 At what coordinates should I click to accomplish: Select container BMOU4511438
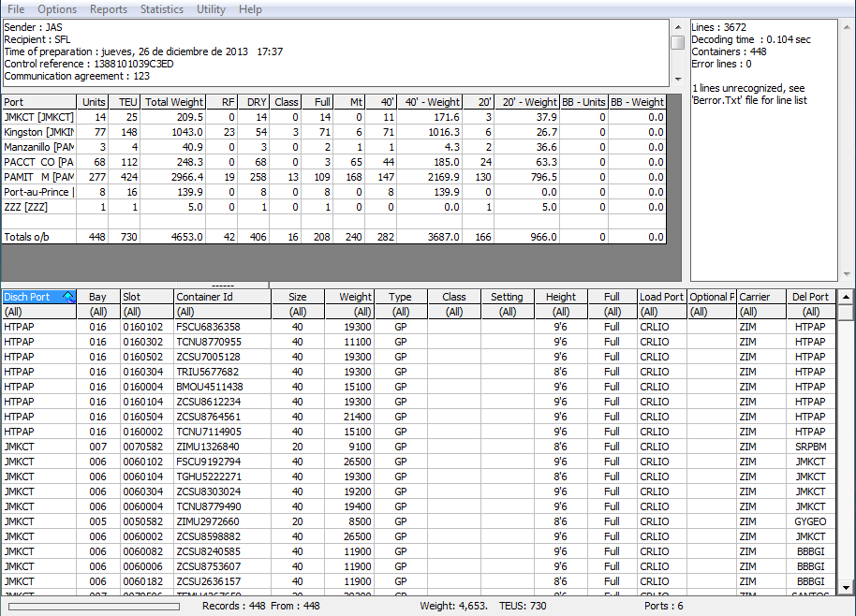(x=210, y=387)
